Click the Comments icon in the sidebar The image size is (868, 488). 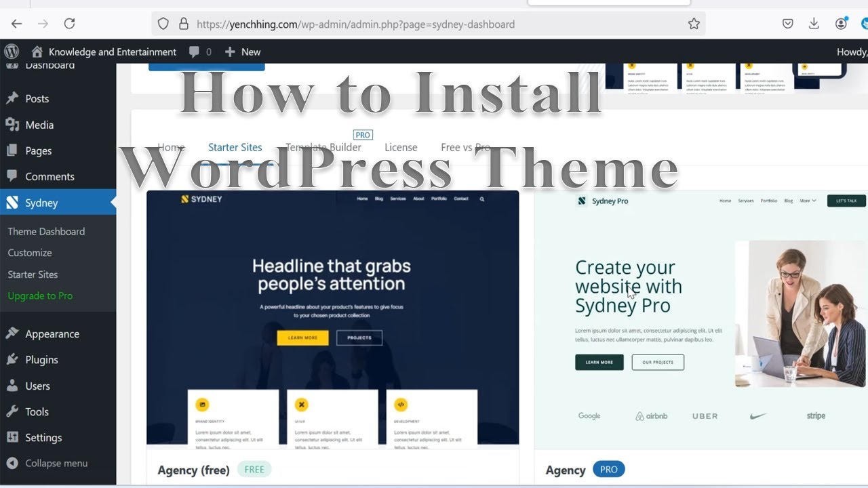point(12,176)
